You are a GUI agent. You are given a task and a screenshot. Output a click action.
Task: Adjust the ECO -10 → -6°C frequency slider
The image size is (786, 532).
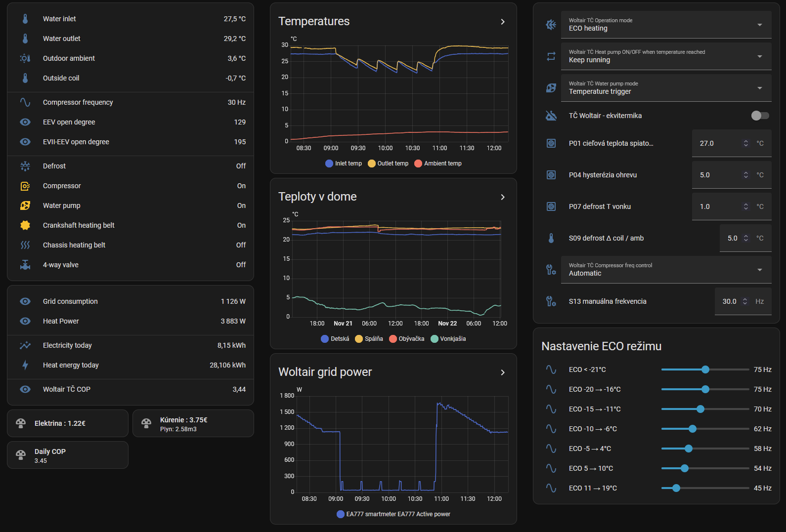coord(693,429)
